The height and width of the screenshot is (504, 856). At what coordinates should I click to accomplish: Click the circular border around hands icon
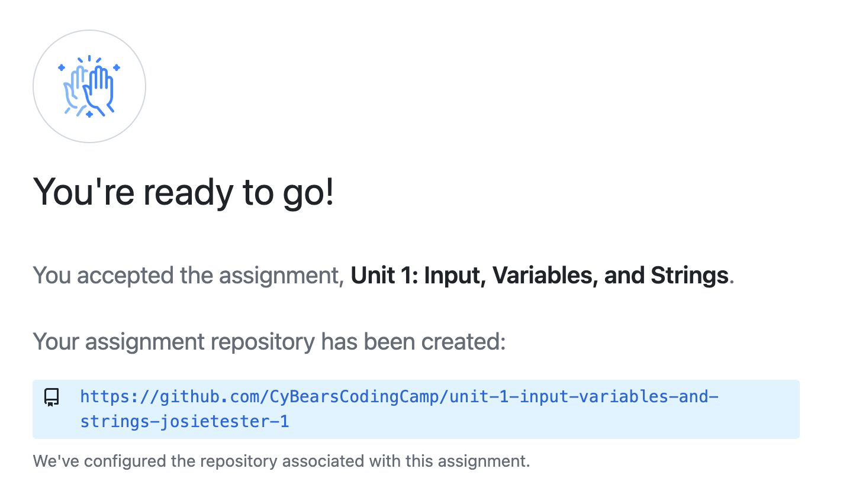click(x=34, y=86)
